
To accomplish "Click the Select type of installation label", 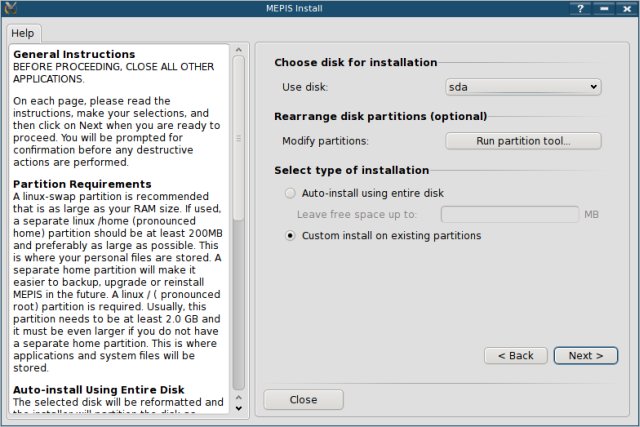I will (351, 170).
